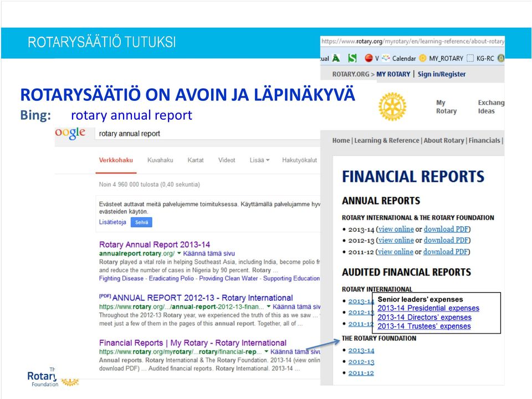Click the Rotary wheel logo on the website

(x=392, y=106)
